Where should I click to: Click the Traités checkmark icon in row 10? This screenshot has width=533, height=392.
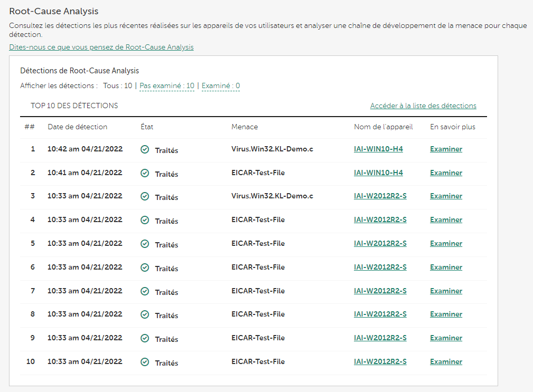[145, 362]
